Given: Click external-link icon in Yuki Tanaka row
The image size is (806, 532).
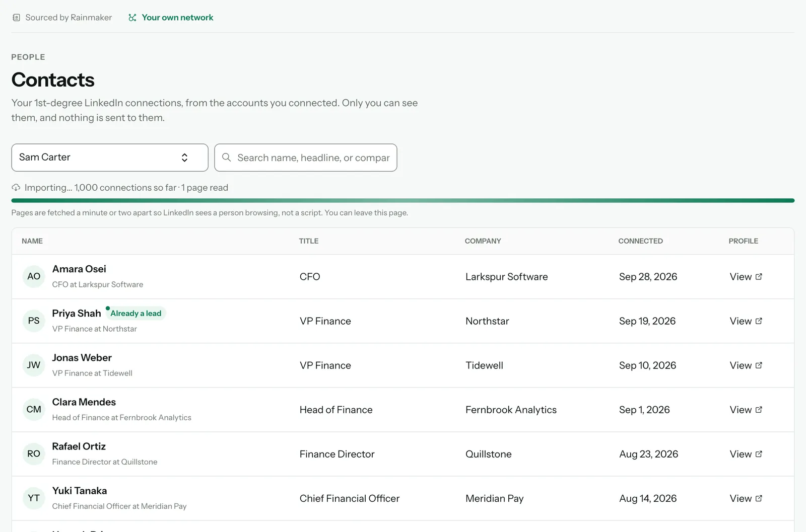Looking at the screenshot, I should [x=759, y=498].
